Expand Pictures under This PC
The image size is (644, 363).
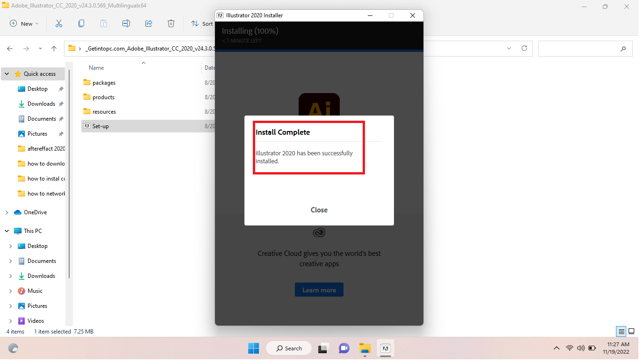[11, 306]
